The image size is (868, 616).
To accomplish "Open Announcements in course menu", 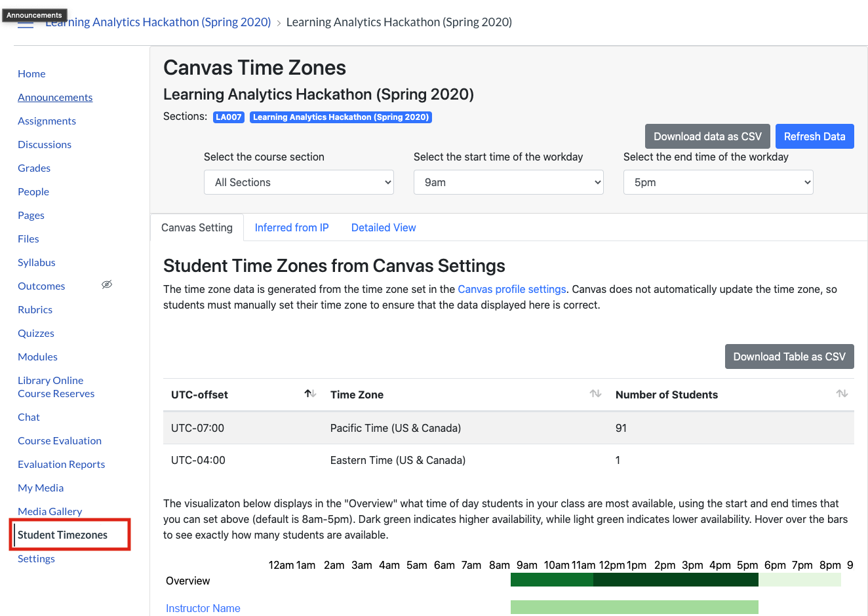I will pos(55,97).
